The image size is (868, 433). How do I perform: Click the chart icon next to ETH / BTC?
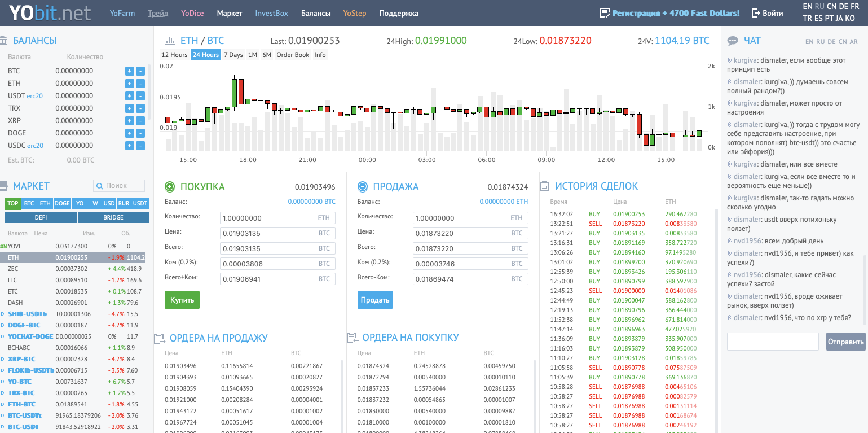170,41
